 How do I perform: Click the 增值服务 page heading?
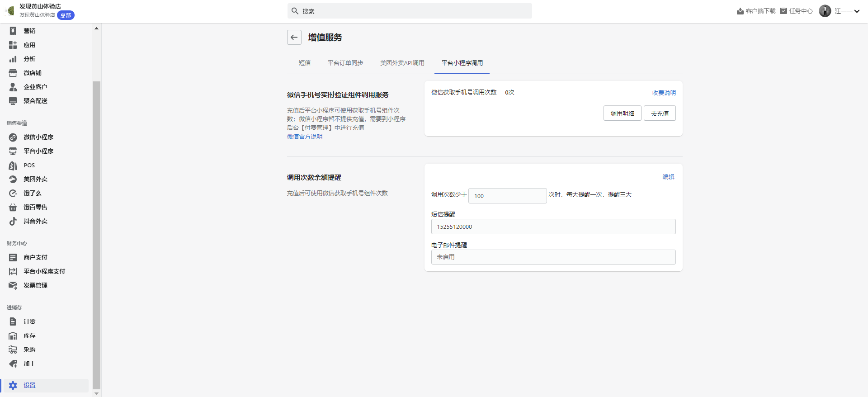[325, 38]
